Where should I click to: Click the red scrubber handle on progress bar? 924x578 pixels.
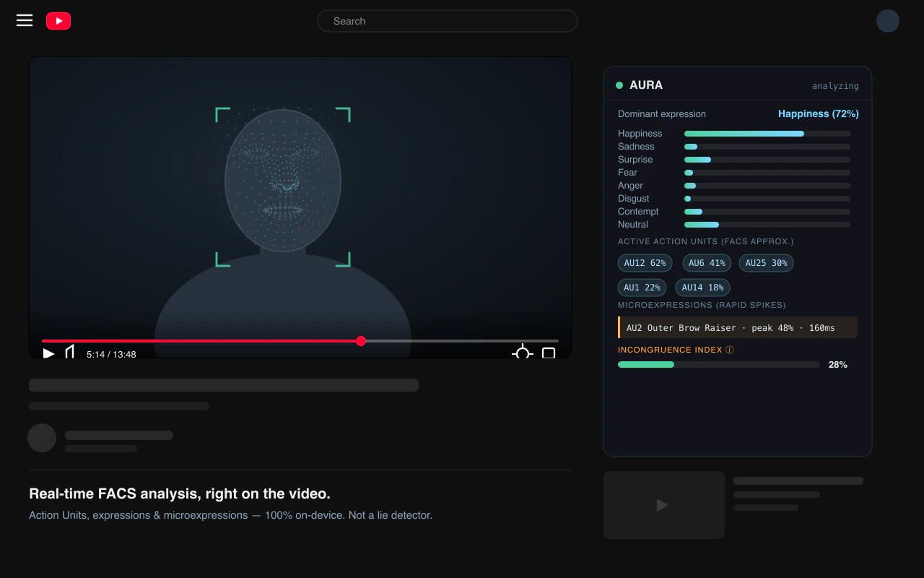[x=361, y=341]
